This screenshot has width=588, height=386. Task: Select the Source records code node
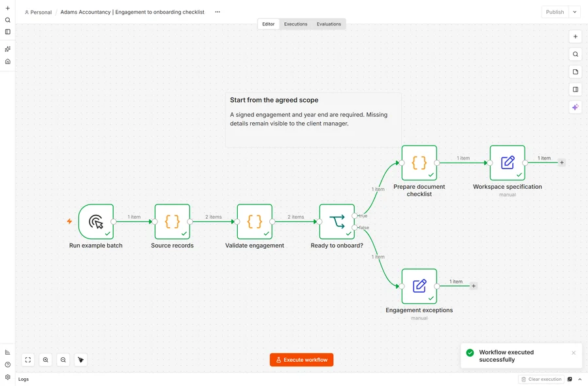coord(172,221)
